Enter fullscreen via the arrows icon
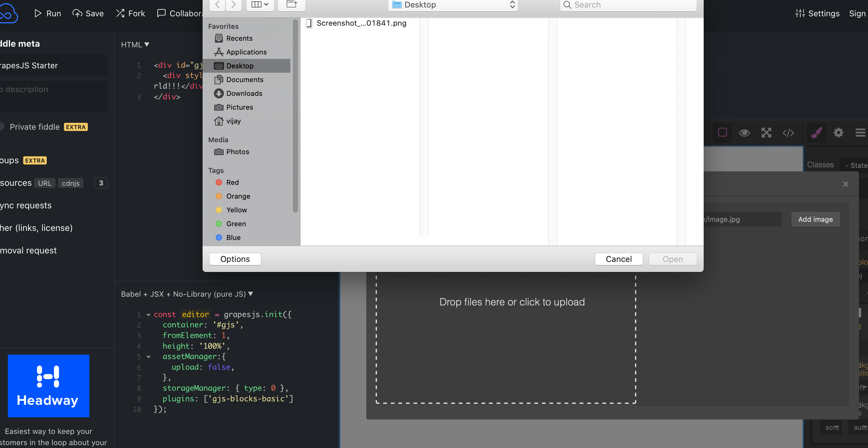 767,133
